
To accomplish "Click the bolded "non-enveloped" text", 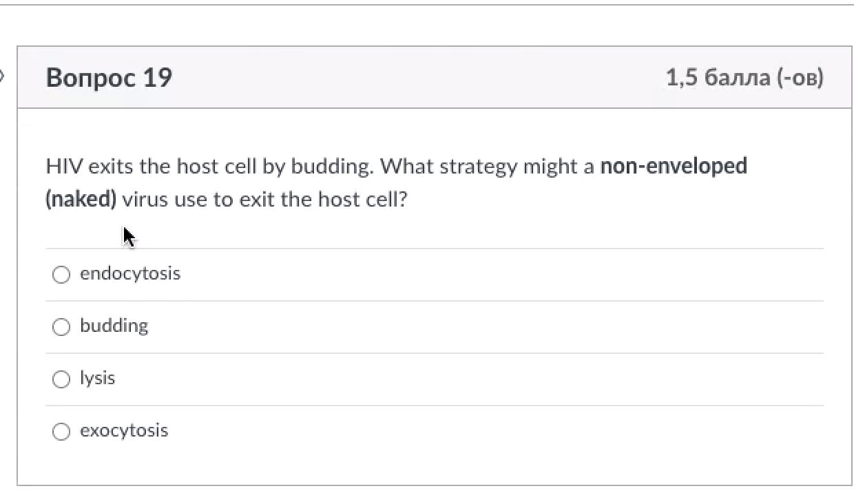I will pyautogui.click(x=672, y=166).
